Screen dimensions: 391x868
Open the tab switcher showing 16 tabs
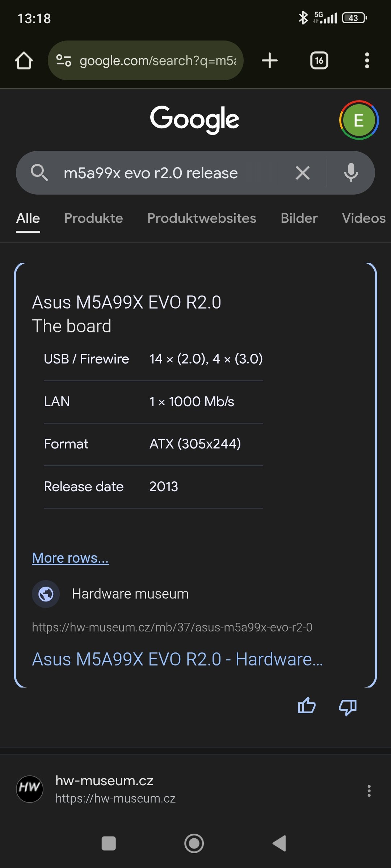[x=319, y=60]
